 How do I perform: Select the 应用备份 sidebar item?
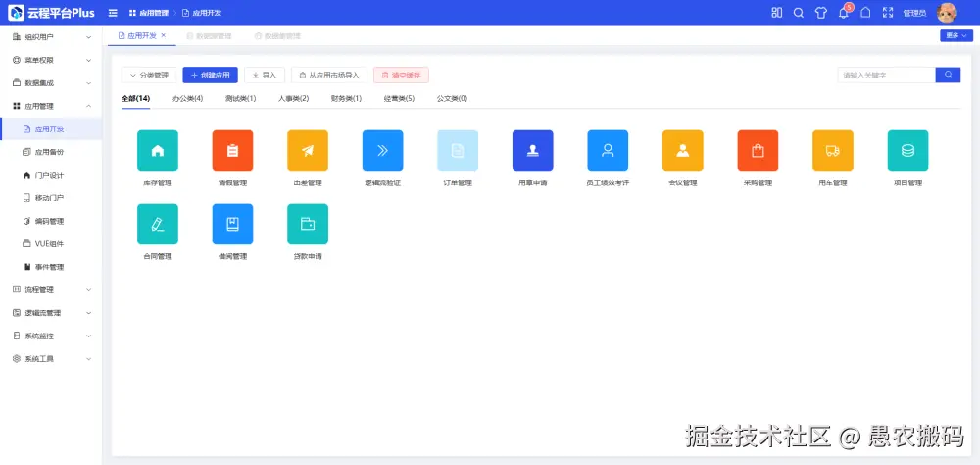click(51, 152)
